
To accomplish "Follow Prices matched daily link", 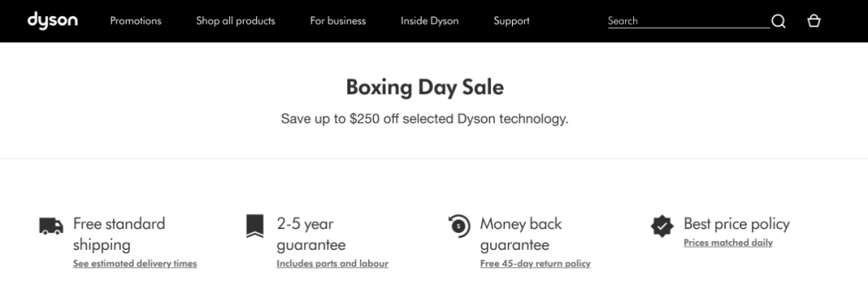I will pyautogui.click(x=728, y=243).
